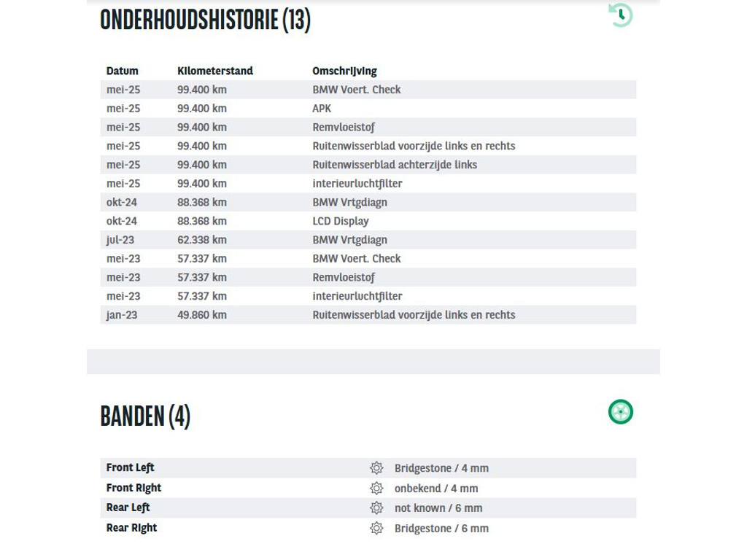747x560 pixels.
Task: Click the jan-23 Ruitenwisserblad voorzijde entry
Action: [x=414, y=315]
